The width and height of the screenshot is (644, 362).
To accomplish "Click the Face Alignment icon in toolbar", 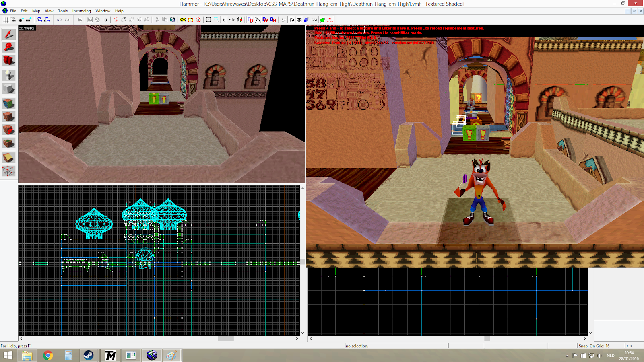I will click(x=240, y=20).
